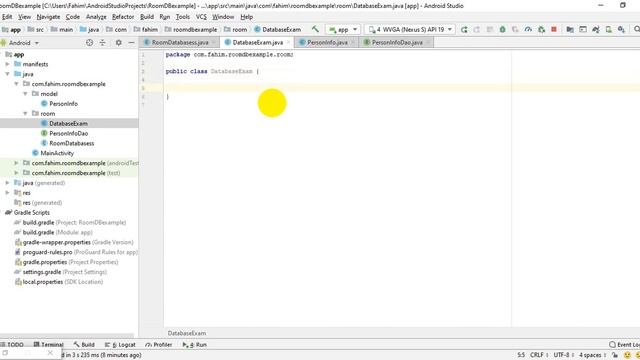Click the Run app with refresh icon
The width and height of the screenshot is (640, 360).
[464, 29]
